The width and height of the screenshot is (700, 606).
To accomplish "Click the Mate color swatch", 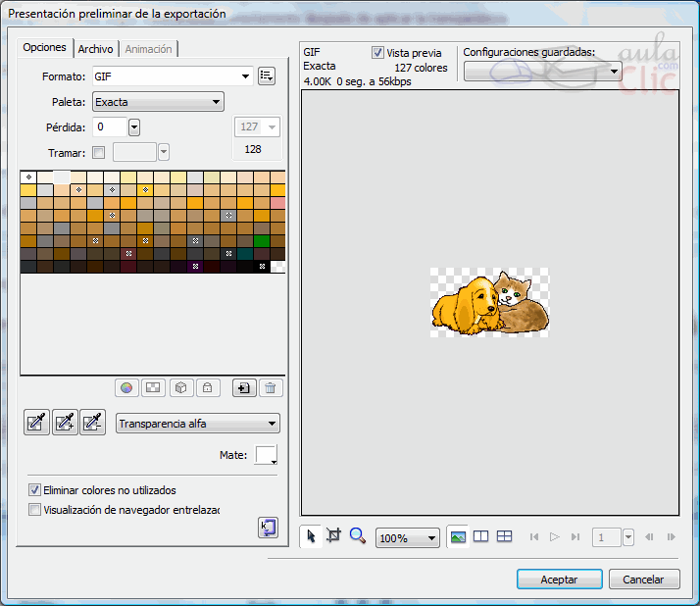I will tap(266, 455).
